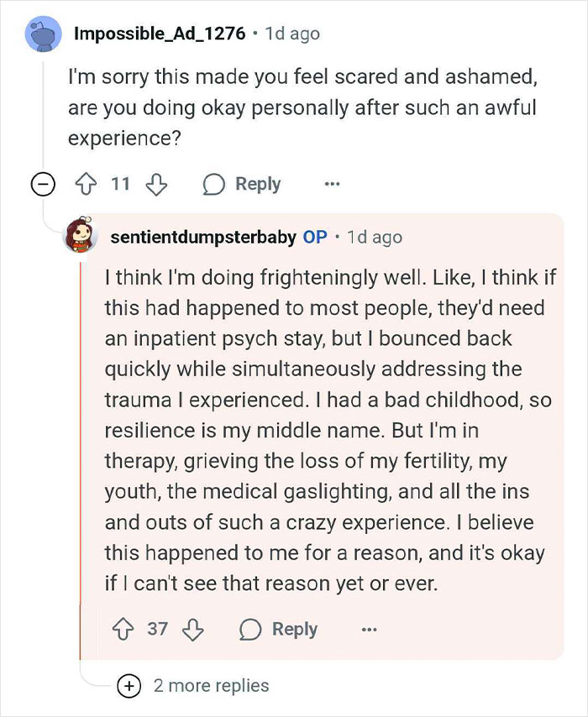Reply to Impossible_Ad_1276's comment

242,184
